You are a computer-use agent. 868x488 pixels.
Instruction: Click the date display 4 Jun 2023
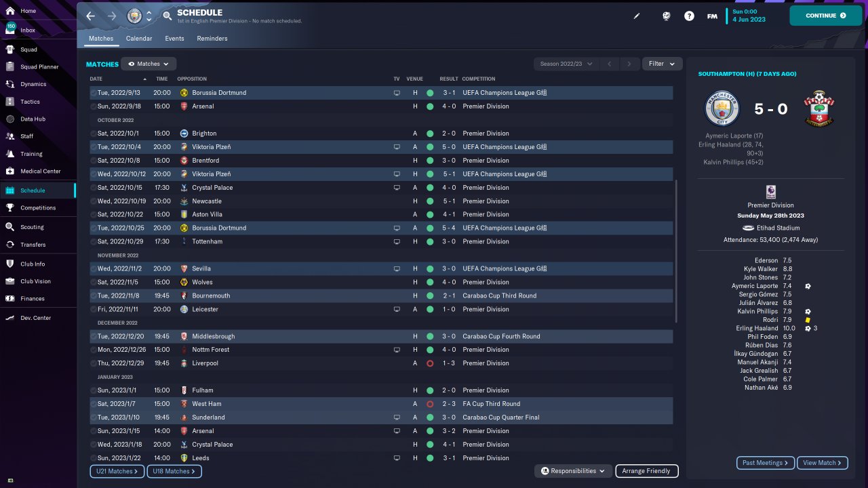tap(749, 20)
